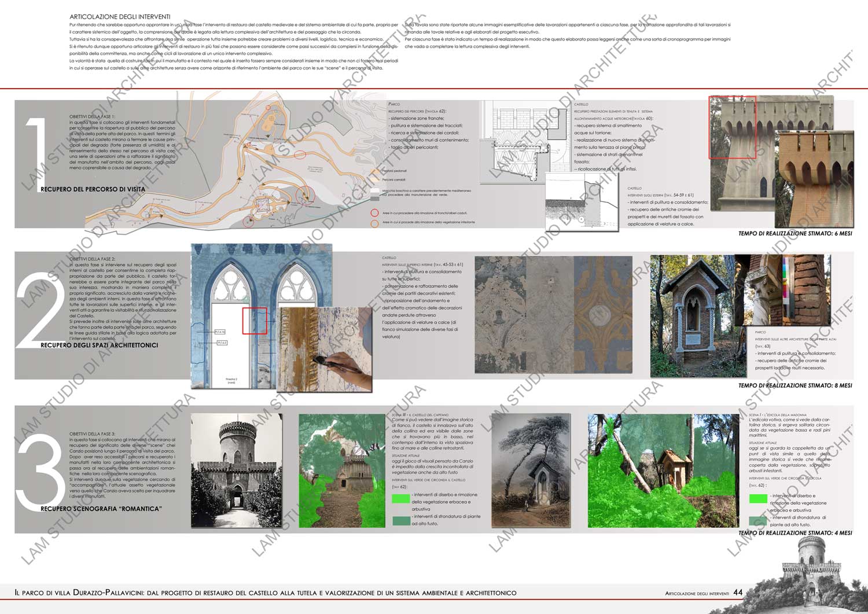Click the red square marker on window drawing

(255, 321)
